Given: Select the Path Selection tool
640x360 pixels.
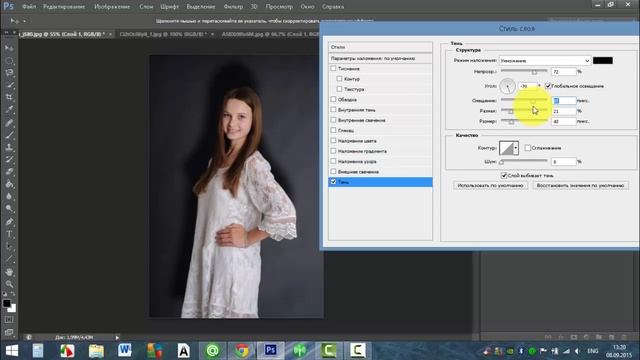Looking at the screenshot, I should point(9,247).
